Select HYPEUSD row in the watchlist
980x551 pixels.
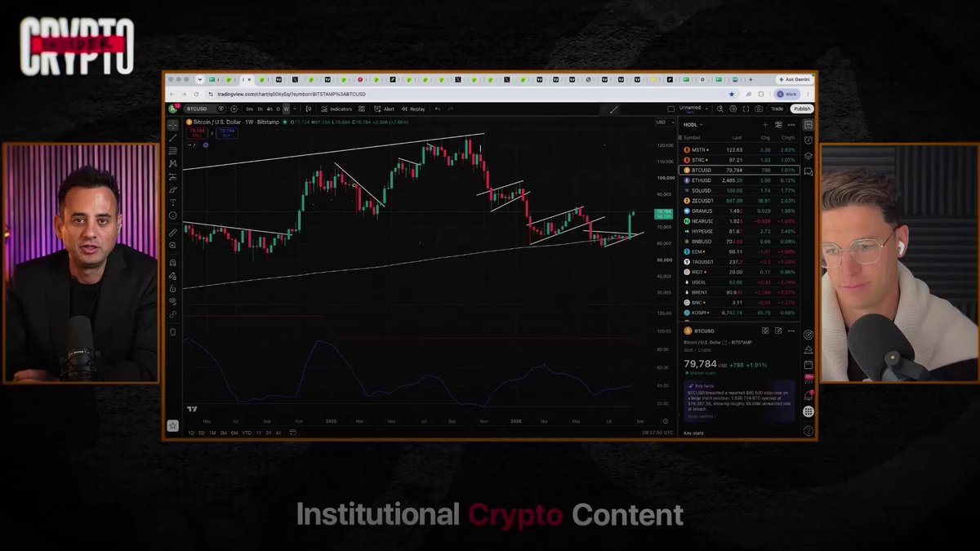point(740,231)
